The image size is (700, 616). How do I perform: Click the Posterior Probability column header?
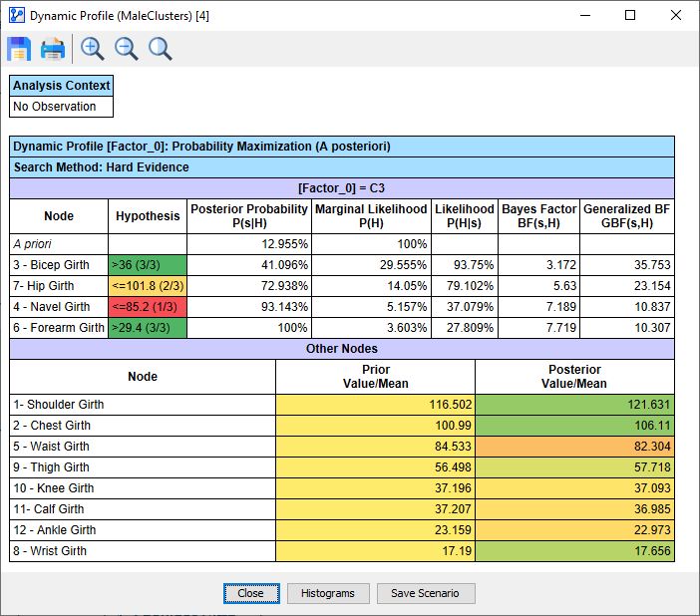point(249,216)
